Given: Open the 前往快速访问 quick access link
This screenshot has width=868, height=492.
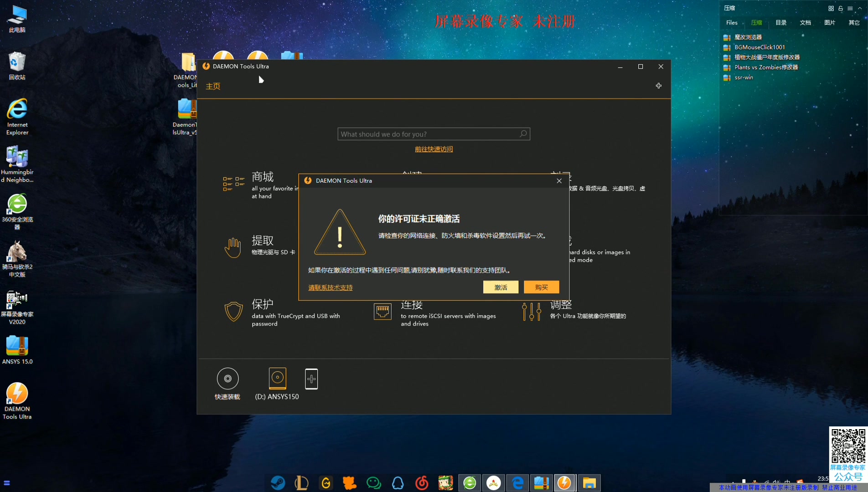Looking at the screenshot, I should pyautogui.click(x=434, y=149).
